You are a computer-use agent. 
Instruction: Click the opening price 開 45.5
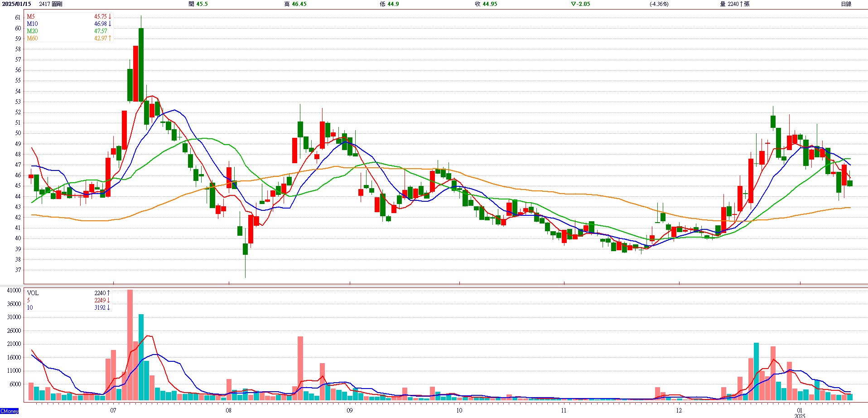coord(198,4)
